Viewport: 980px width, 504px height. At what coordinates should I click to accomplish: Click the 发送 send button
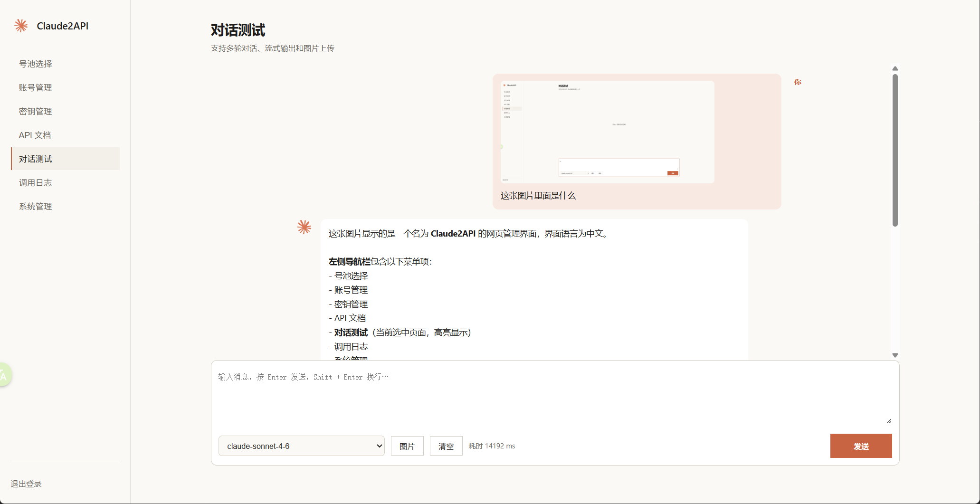pos(861,446)
